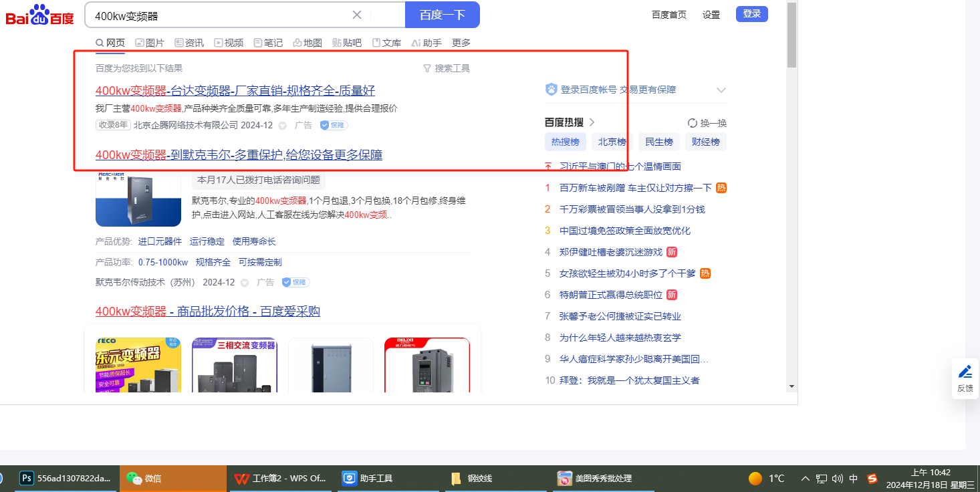Click the refresh hot search (换一换) icon
Viewport: 980px width, 492px height.
point(693,123)
